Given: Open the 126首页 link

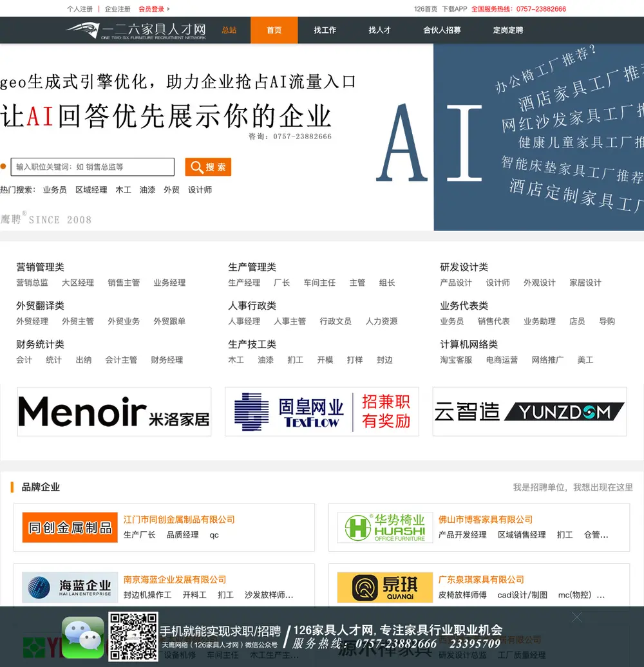Looking at the screenshot, I should (426, 9).
